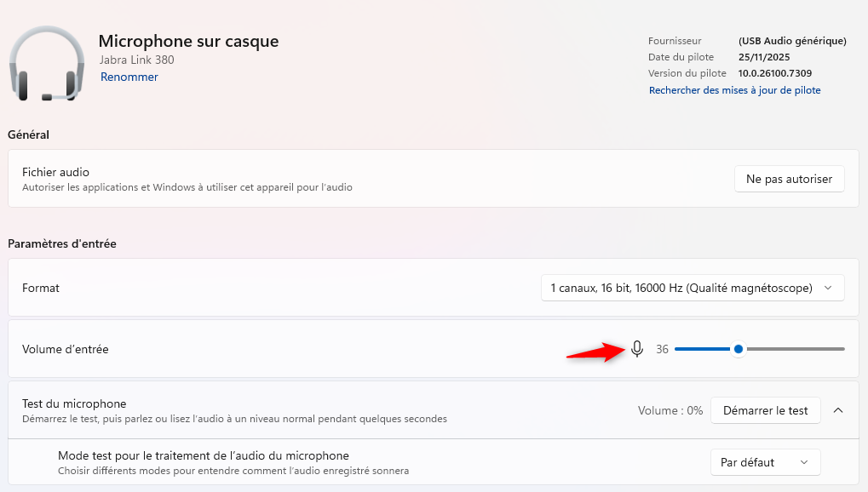Click the Microphone sur casque title
The height and width of the screenshot is (492, 868).
pyautogui.click(x=188, y=41)
